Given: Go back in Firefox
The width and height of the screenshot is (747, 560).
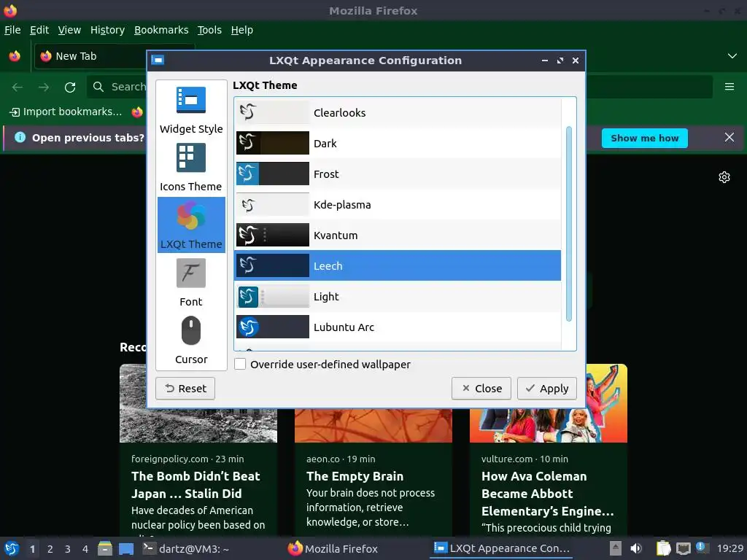Looking at the screenshot, I should [18, 87].
